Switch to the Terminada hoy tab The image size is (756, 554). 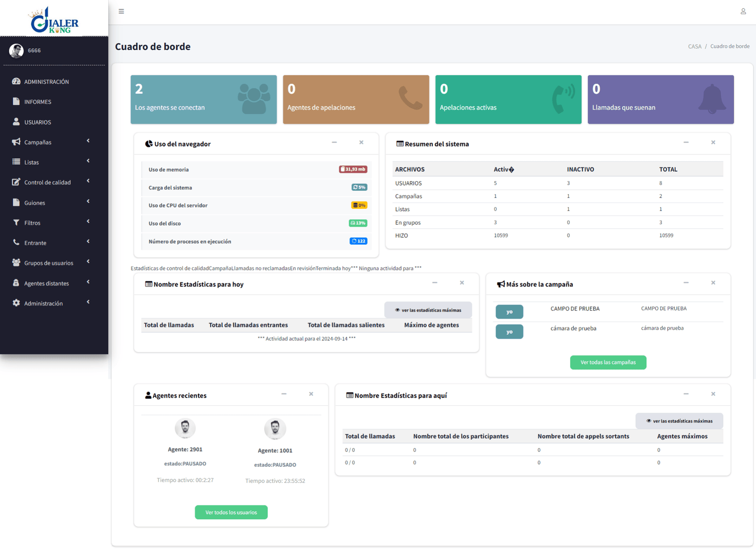332,268
